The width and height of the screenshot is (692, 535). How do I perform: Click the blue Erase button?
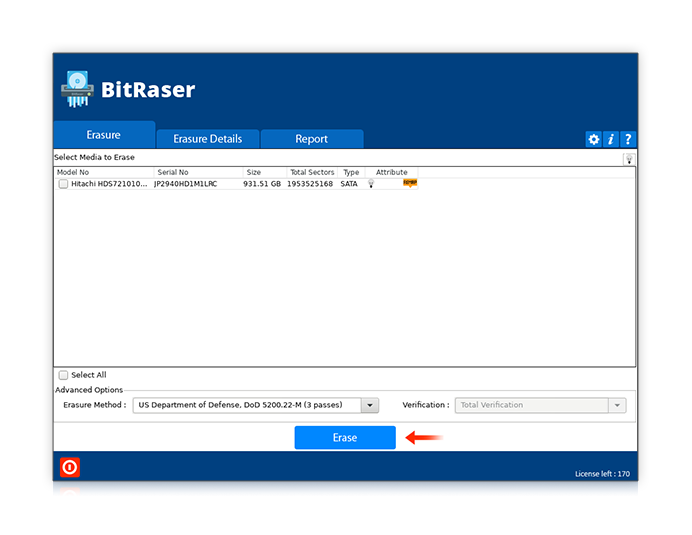pyautogui.click(x=345, y=437)
